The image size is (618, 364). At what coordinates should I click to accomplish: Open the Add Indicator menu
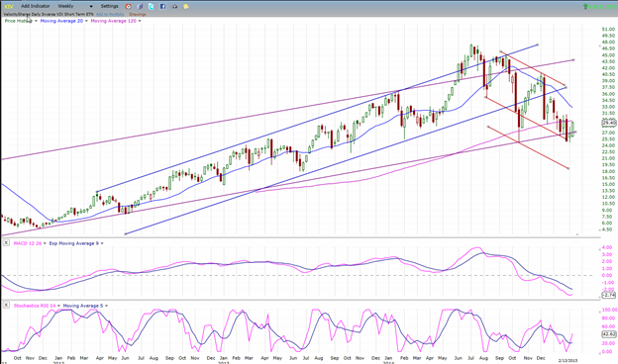36,6
